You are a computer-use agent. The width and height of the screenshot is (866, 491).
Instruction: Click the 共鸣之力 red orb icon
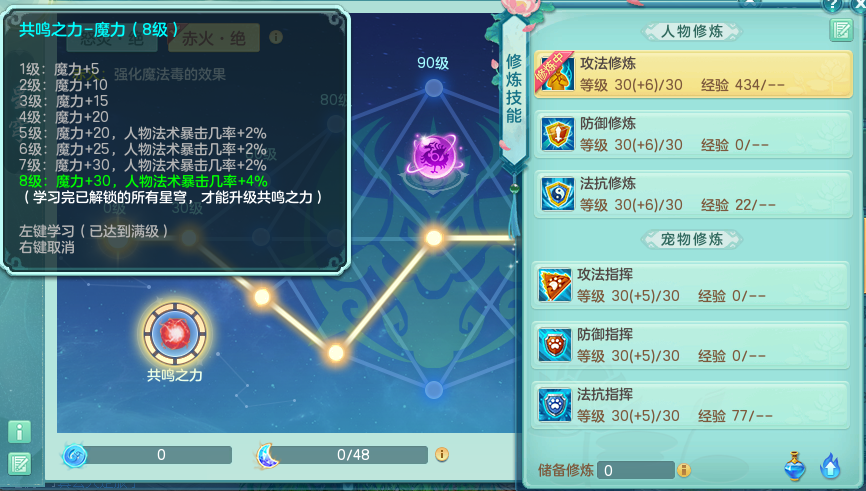tap(175, 334)
